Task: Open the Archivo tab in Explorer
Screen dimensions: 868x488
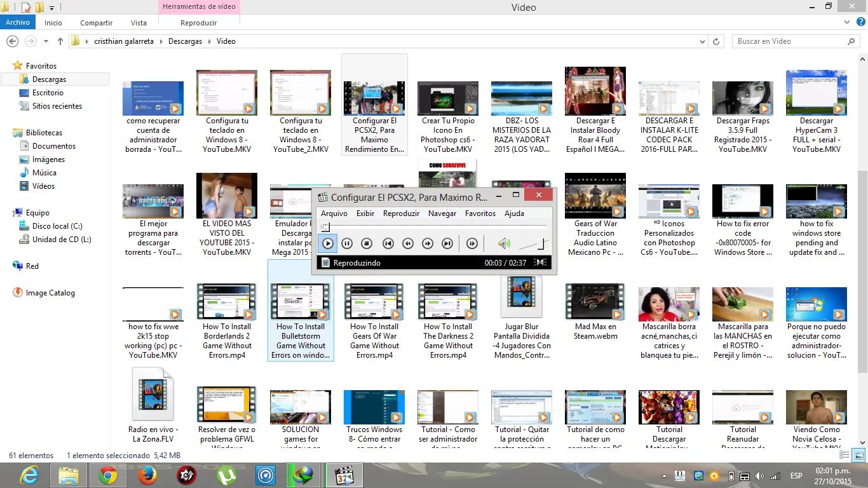Action: point(18,22)
